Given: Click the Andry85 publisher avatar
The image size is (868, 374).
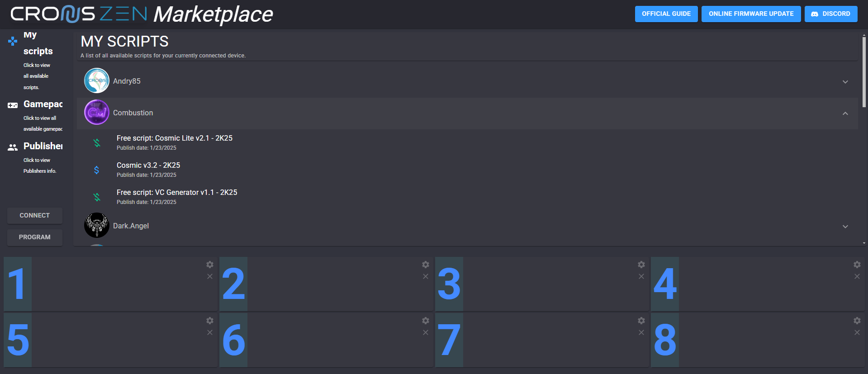Looking at the screenshot, I should click(x=97, y=81).
